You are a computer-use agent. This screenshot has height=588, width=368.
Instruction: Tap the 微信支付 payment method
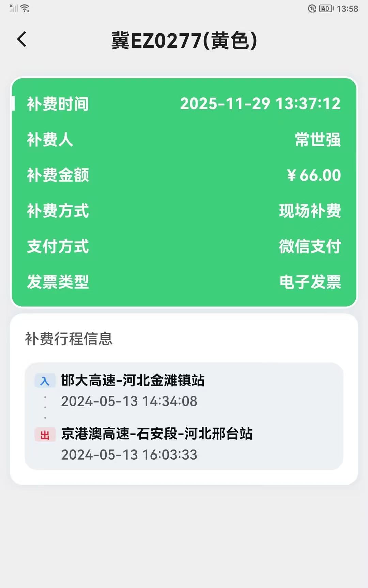[x=310, y=246]
